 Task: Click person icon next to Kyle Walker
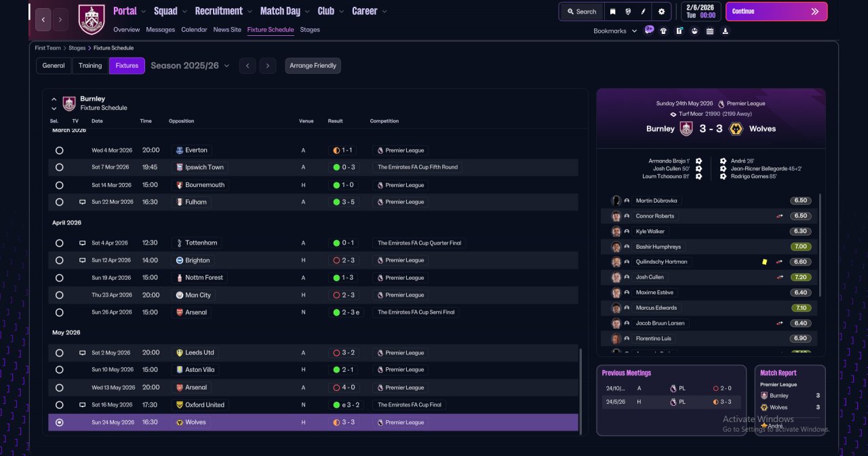tap(627, 231)
